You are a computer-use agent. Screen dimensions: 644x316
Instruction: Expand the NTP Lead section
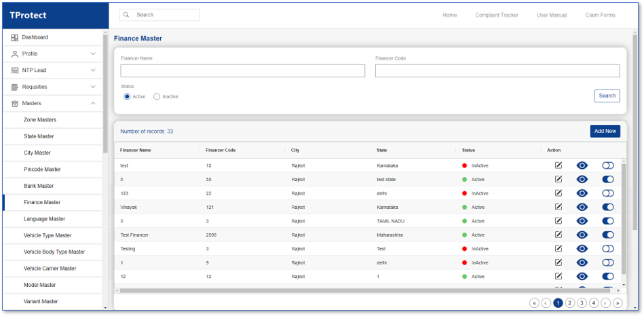pyautogui.click(x=93, y=70)
